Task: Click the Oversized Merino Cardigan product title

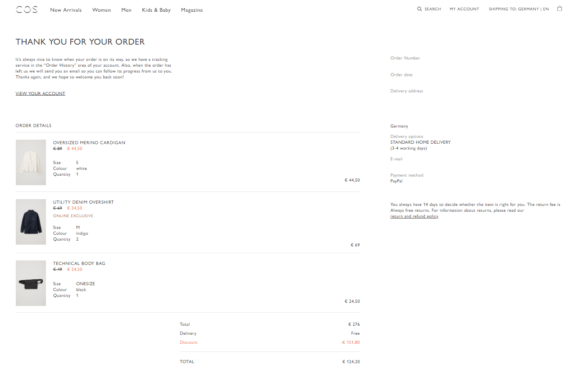Action: (x=89, y=143)
